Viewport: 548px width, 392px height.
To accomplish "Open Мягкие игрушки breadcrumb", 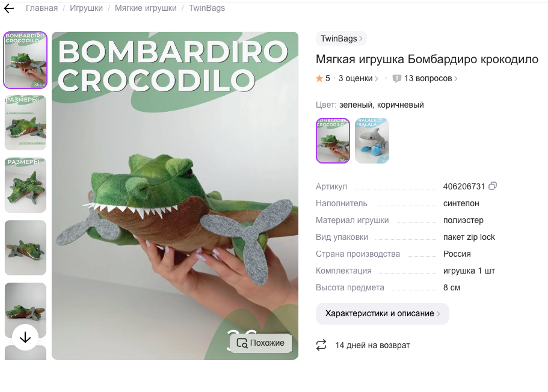I will coord(146,8).
